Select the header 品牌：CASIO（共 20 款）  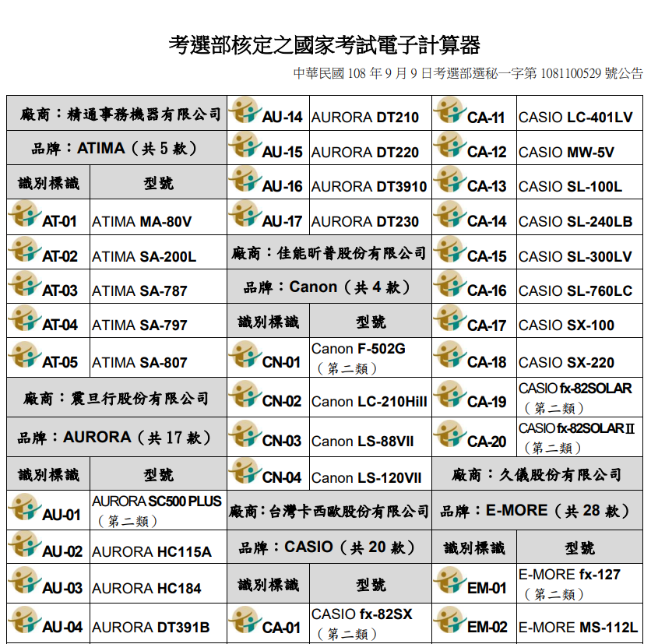click(x=329, y=547)
